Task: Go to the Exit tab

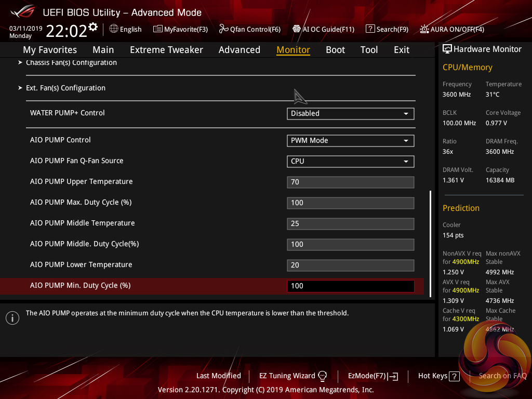Action: 402,50
